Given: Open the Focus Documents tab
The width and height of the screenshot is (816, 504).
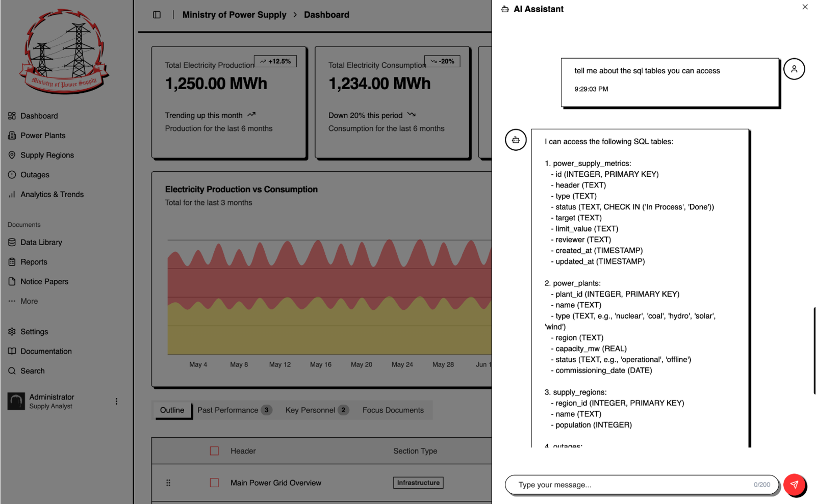Looking at the screenshot, I should [x=393, y=410].
